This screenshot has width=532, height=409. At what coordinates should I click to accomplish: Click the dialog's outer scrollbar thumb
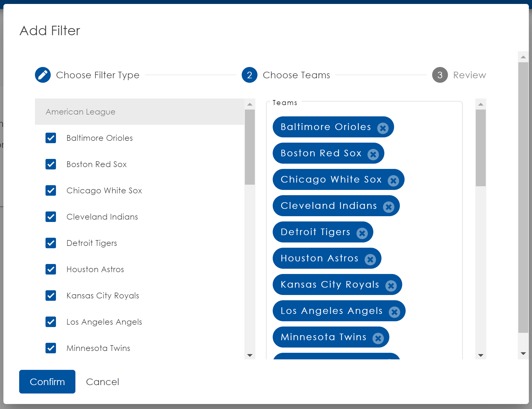pyautogui.click(x=523, y=197)
